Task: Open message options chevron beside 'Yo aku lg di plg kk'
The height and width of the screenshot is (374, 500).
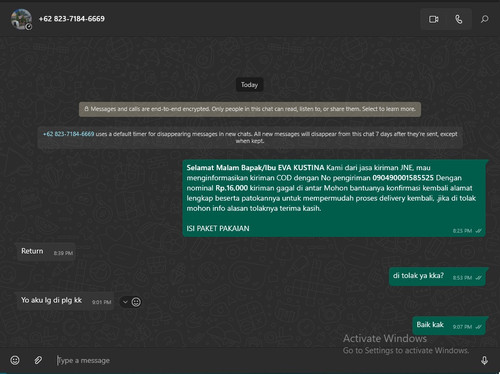Action: (125, 302)
